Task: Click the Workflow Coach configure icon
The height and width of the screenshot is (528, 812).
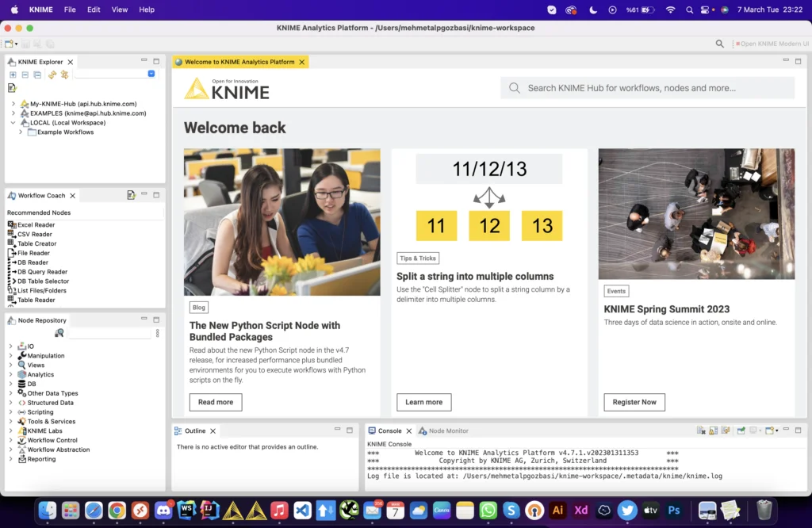Action: pyautogui.click(x=131, y=195)
